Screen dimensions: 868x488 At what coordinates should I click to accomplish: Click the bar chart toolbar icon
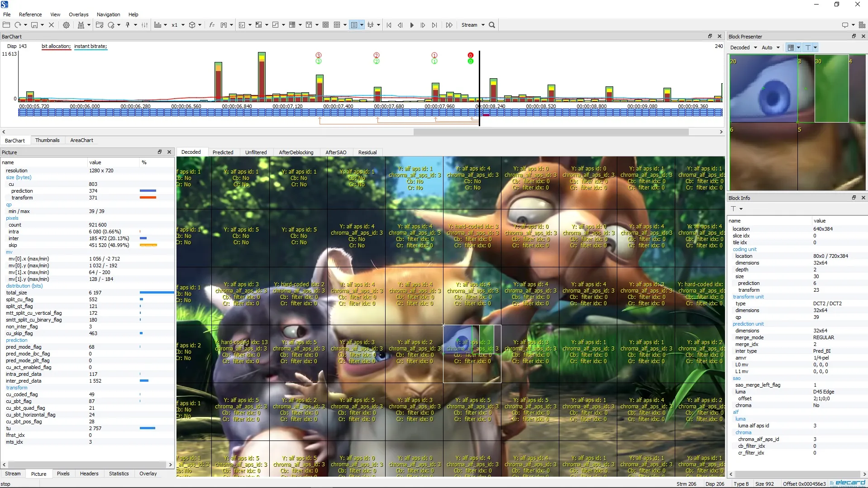pos(157,25)
